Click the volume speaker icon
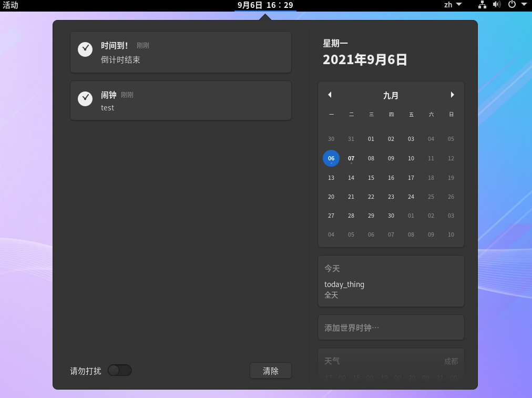Screen dimensions: 532x398 pos(496,5)
